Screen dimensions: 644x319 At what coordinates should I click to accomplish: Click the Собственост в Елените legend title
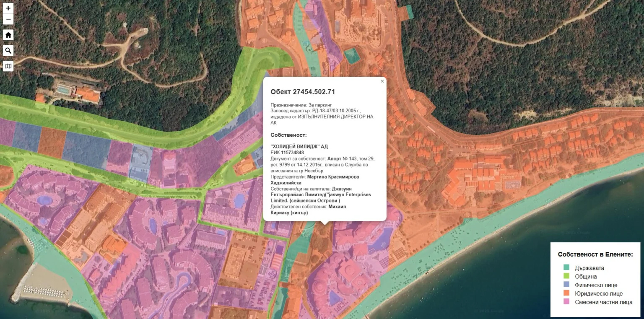(595, 254)
